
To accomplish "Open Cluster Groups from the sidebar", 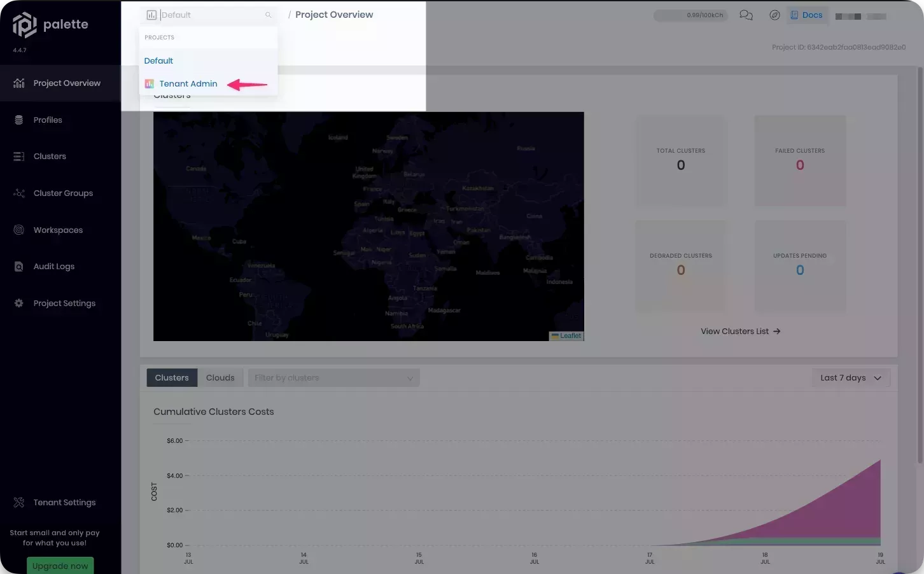I will point(19,193).
